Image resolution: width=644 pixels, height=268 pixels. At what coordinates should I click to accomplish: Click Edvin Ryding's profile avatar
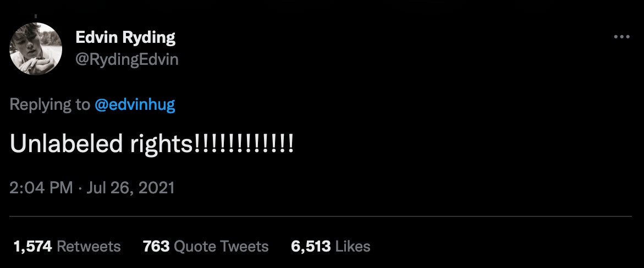point(36,48)
